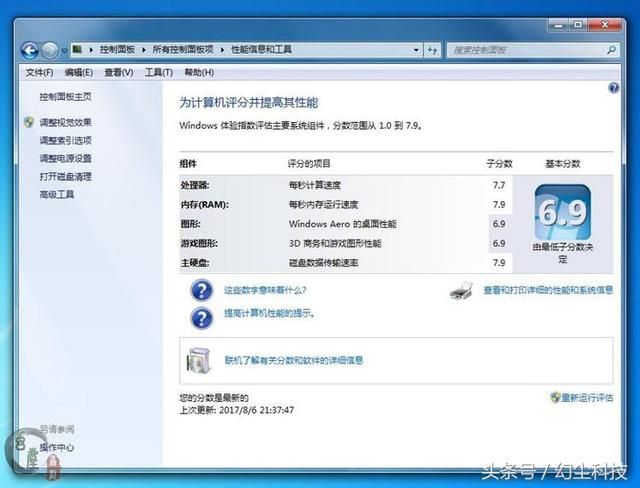The height and width of the screenshot is (488, 640).
Task: Click the shield icon beside 调整视觉效果
Action: 29,122
